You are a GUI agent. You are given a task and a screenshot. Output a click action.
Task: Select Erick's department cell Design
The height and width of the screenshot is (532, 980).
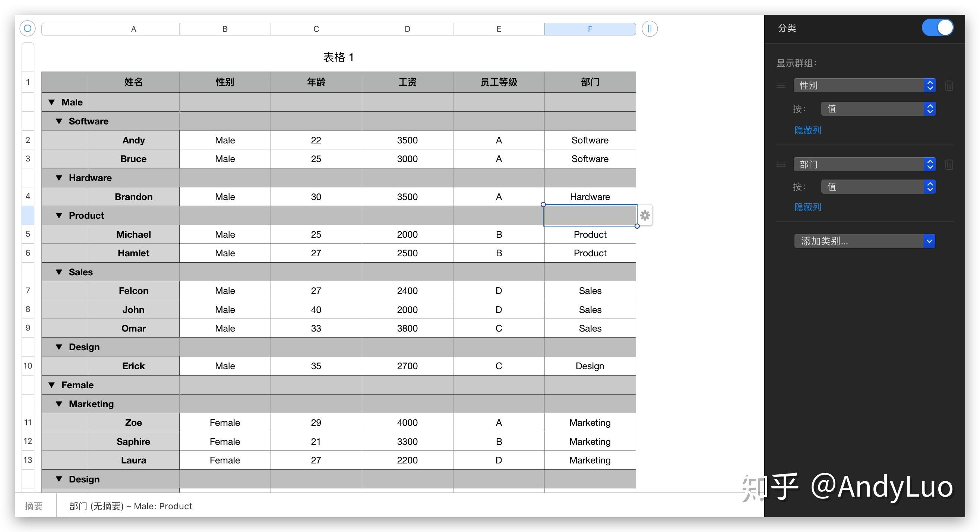pos(590,366)
